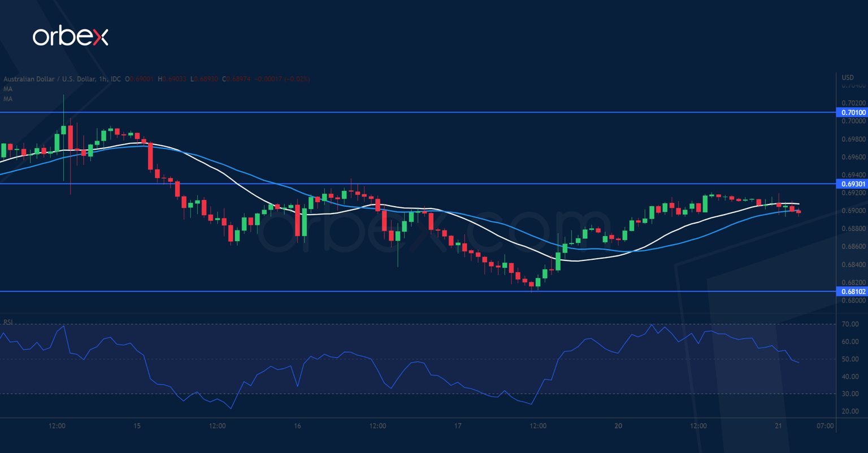This screenshot has height=453, width=868.
Task: Click the 07:00 label on the time axis
Action: click(824, 425)
